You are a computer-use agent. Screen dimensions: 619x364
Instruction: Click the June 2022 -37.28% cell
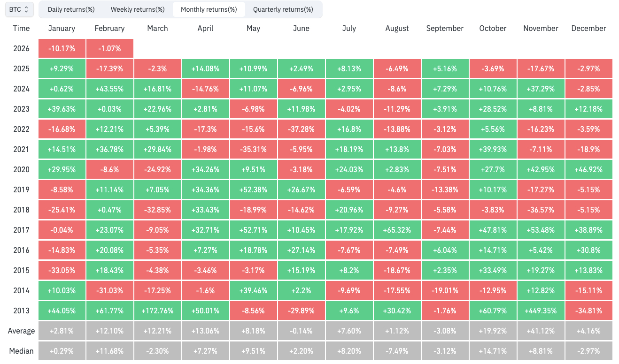[302, 129]
